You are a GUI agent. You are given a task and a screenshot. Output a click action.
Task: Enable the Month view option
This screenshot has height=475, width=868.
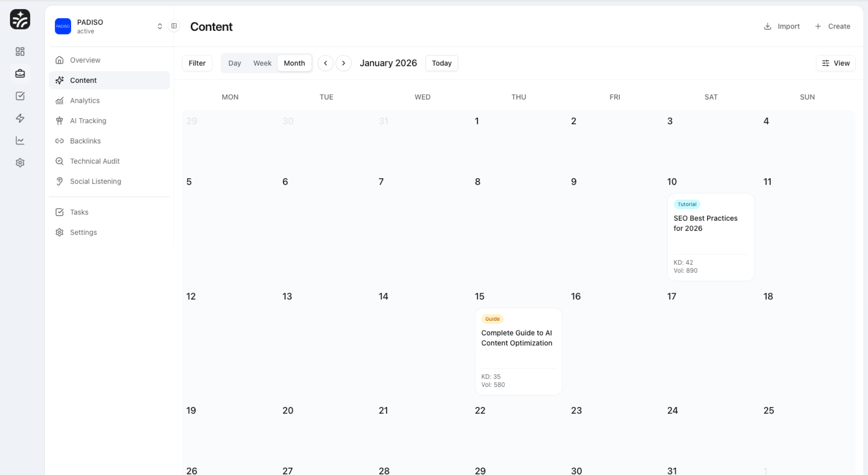[294, 63]
